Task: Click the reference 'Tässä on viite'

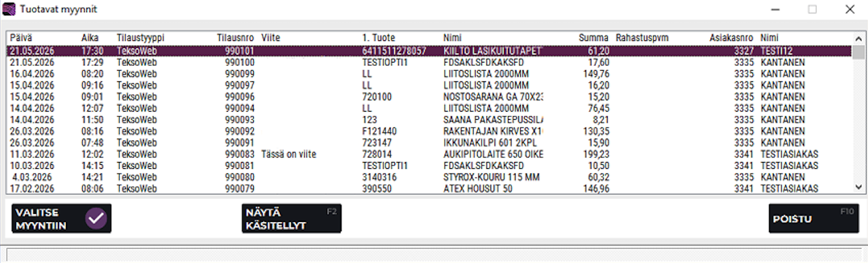Action: click(289, 154)
